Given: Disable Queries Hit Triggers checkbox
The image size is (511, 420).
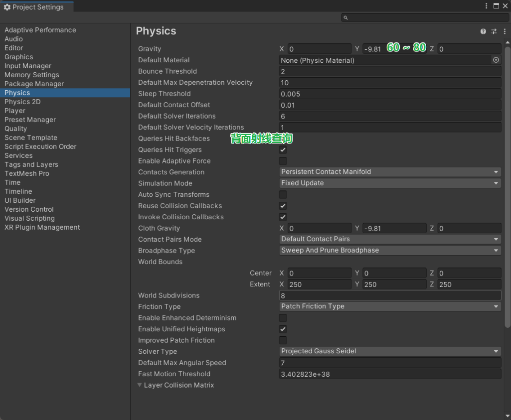Looking at the screenshot, I should click(x=283, y=149).
